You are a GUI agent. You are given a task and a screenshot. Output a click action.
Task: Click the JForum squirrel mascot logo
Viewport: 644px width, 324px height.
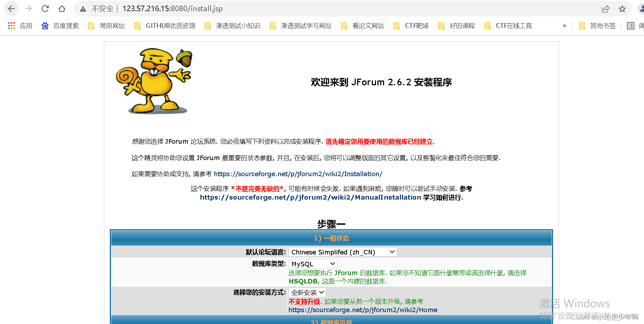pyautogui.click(x=154, y=81)
